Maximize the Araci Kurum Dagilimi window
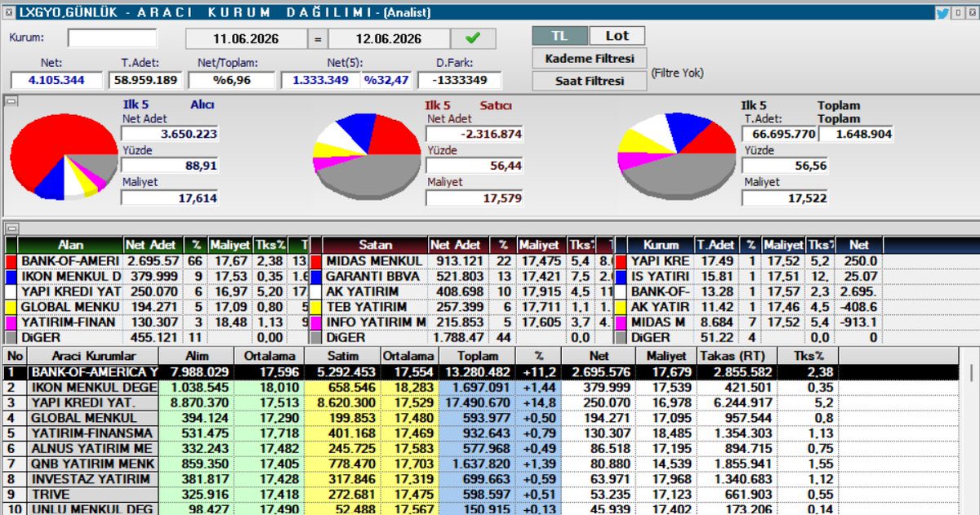This screenshot has height=515, width=980. [956, 12]
